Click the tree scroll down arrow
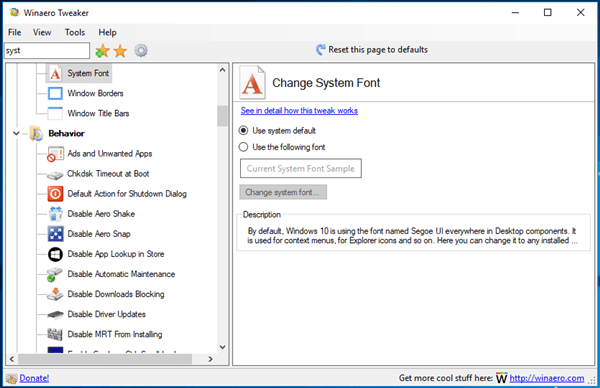600x388 pixels. [x=222, y=347]
